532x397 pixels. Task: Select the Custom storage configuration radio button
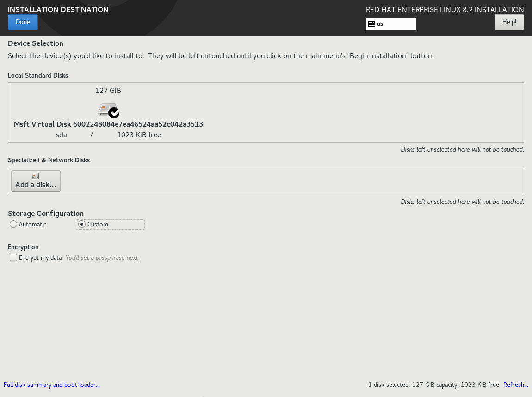[x=82, y=225]
